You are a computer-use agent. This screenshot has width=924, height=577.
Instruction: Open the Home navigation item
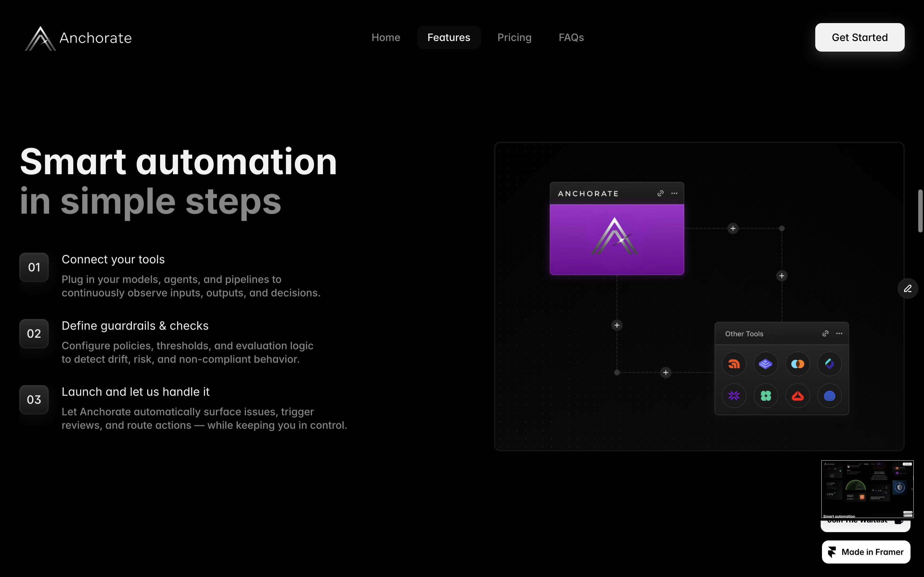pos(386,37)
